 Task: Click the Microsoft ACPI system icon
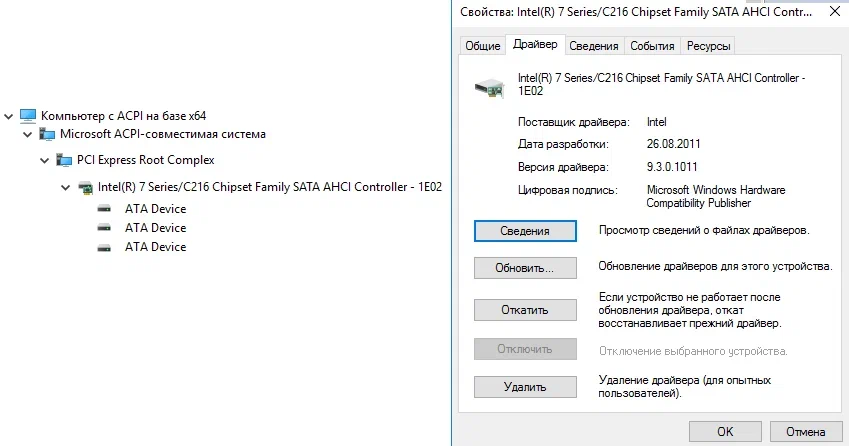pos(47,134)
